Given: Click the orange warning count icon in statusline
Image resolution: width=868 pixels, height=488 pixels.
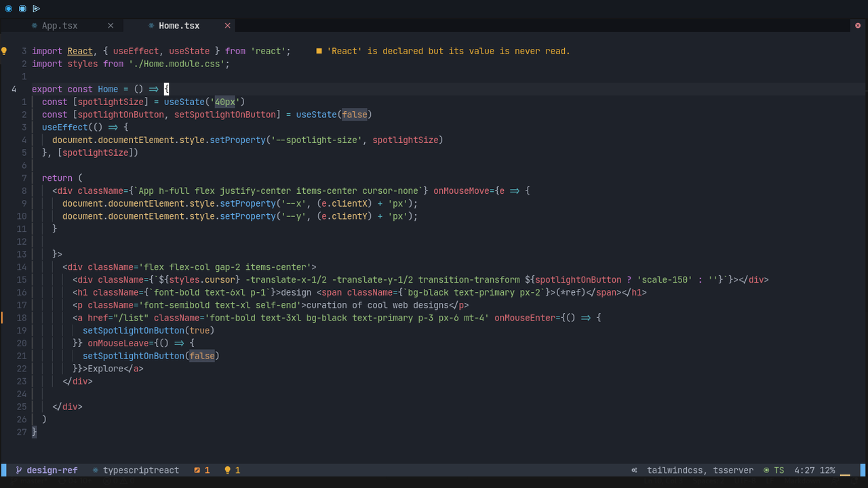Looking at the screenshot, I should (x=197, y=470).
